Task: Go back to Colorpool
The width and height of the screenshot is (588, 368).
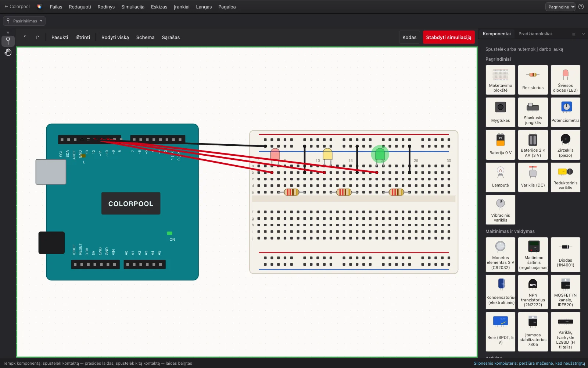Action: (x=17, y=7)
